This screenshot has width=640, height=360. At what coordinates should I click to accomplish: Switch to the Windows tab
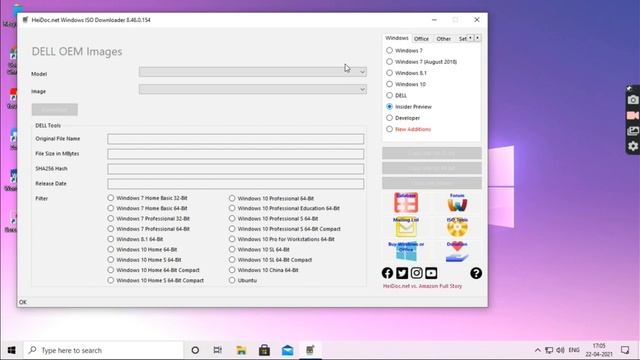click(397, 38)
